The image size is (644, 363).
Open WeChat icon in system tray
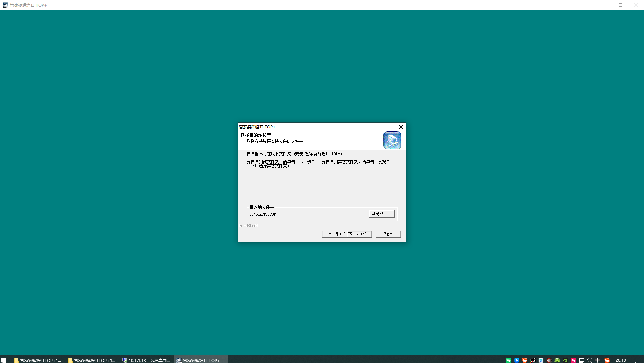[x=508, y=360]
